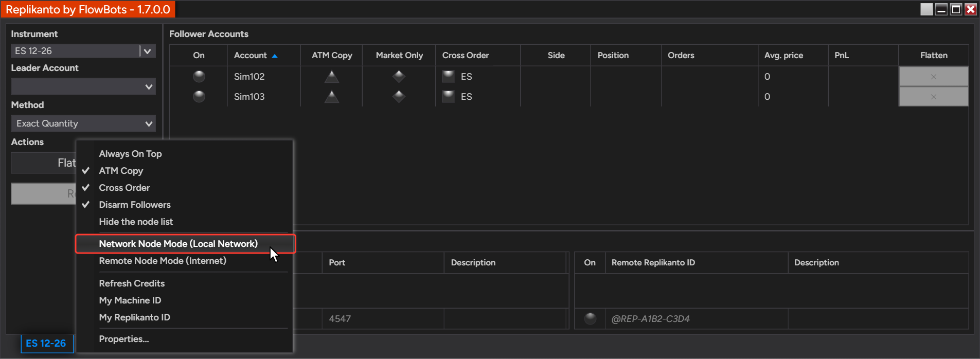Minimize the Replikanto window
The height and width of the screenshot is (359, 980).
pyautogui.click(x=941, y=9)
